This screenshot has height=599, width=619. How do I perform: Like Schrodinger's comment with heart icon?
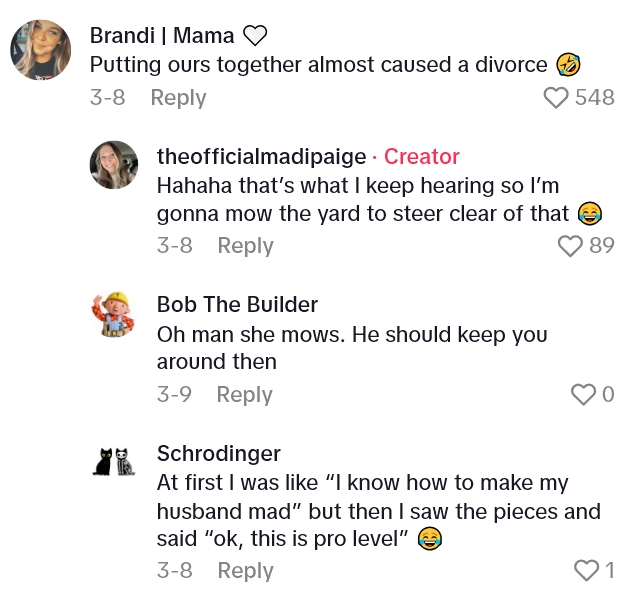pyautogui.click(x=585, y=571)
